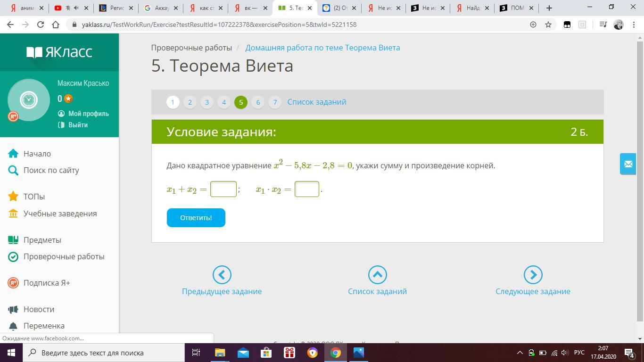Open the mail feedback envelope button
The height and width of the screenshot is (362, 644).
pyautogui.click(x=628, y=164)
